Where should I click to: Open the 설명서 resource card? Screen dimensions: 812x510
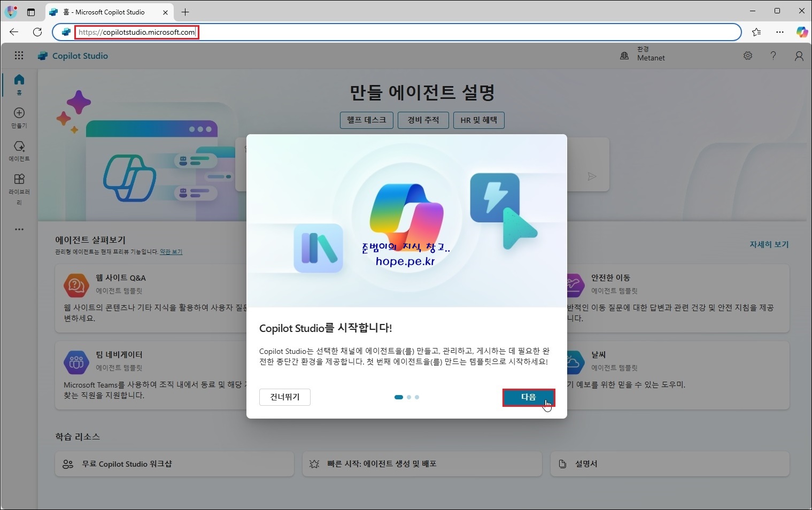(670, 464)
